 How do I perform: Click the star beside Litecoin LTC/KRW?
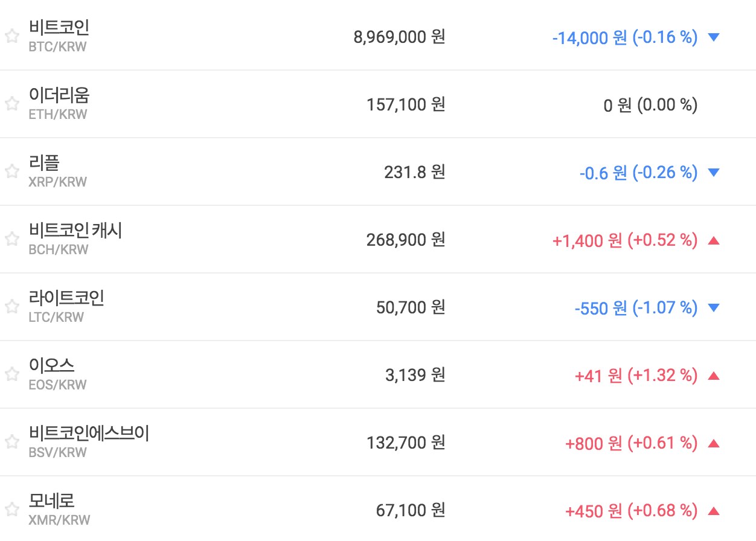click(12, 307)
